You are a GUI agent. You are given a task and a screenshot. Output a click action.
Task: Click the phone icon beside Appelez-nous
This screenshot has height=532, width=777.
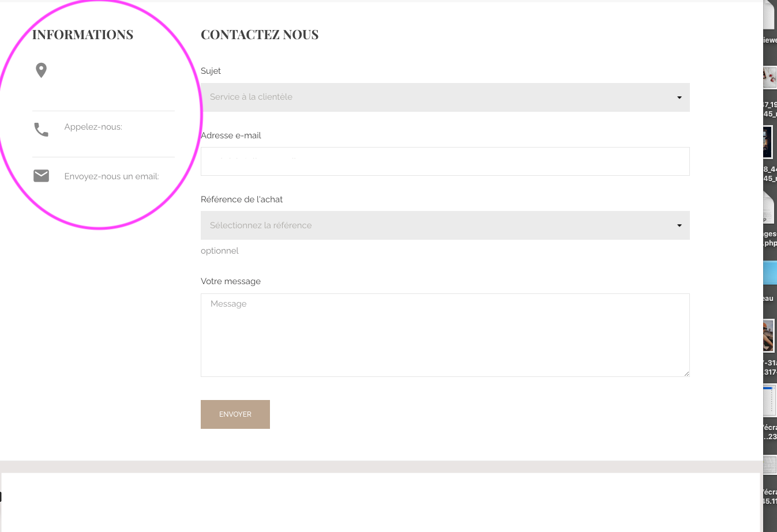(x=41, y=130)
